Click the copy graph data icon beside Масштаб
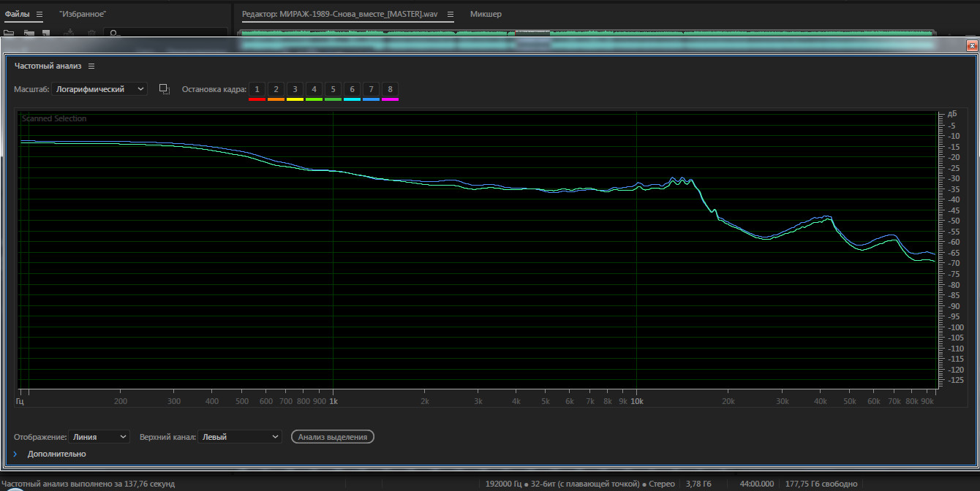Viewport: 980px width, 491px height. pyautogui.click(x=165, y=89)
